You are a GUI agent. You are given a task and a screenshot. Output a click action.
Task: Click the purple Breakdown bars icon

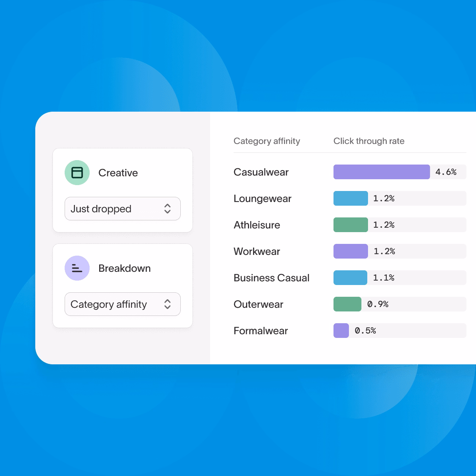pos(77,268)
